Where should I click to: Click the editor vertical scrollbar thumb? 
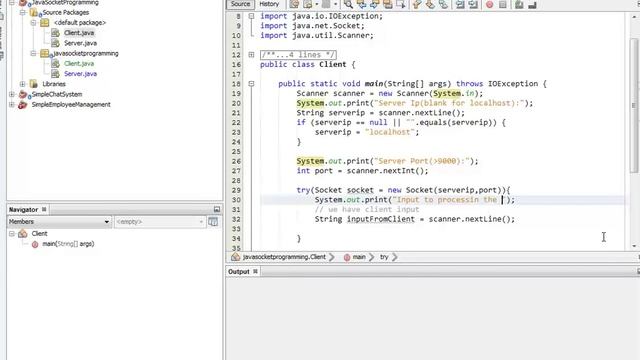(634, 105)
